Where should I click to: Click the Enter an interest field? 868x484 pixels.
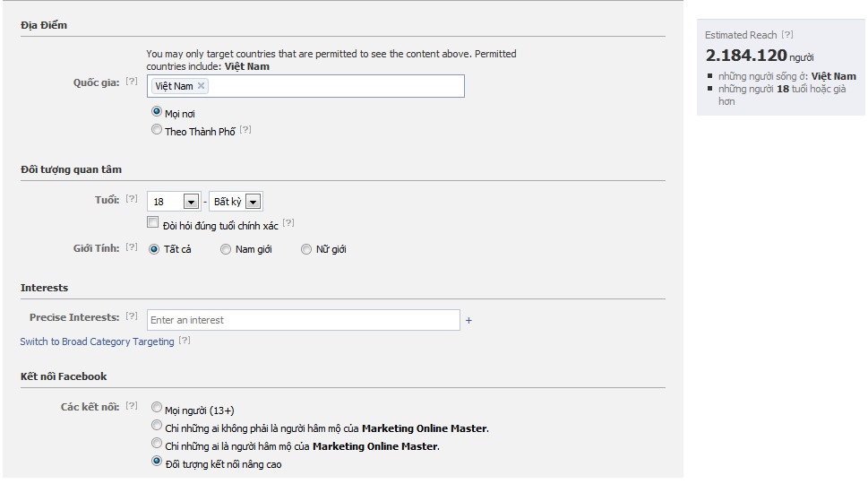click(304, 320)
